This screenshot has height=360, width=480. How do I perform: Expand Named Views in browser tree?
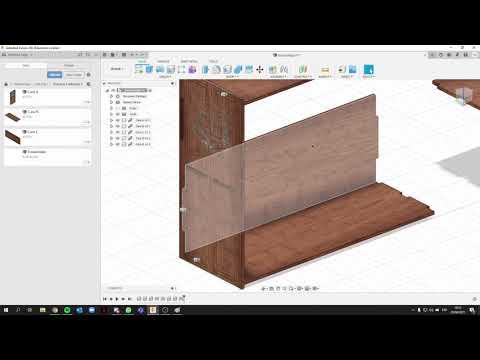click(x=112, y=102)
